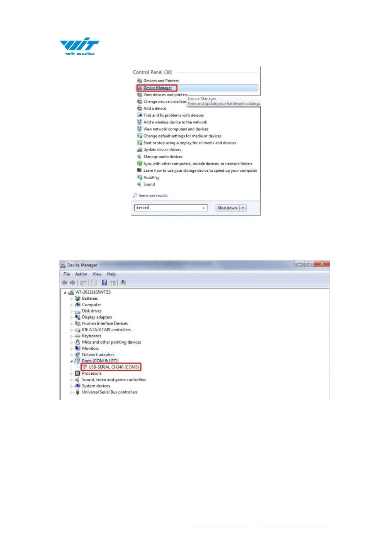Open the Action menu
The height and width of the screenshot is (554, 392).
pos(81,274)
